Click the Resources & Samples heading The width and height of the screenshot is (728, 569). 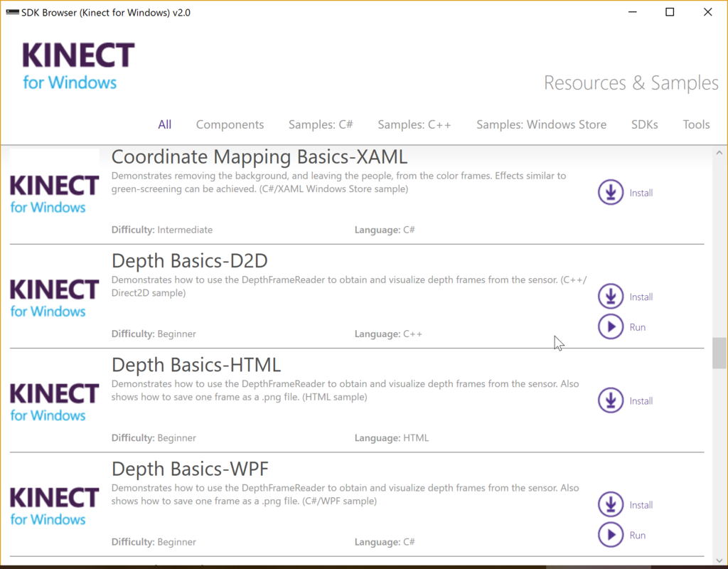(631, 83)
